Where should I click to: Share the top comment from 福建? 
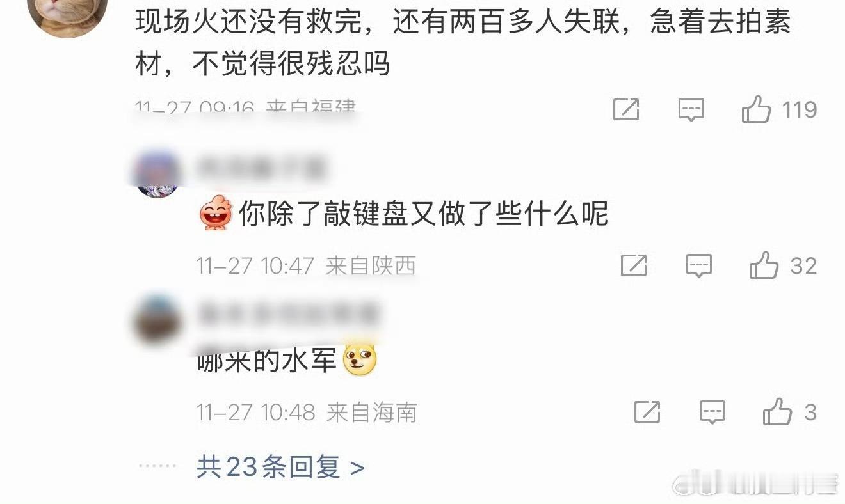[626, 110]
